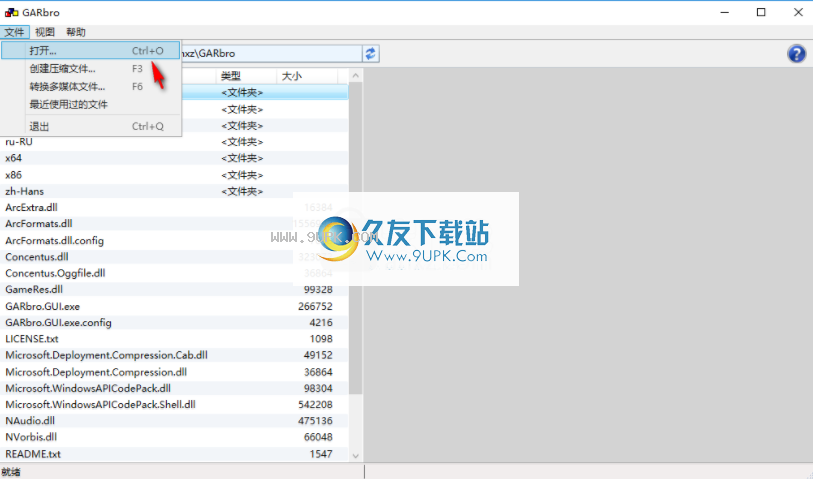Click the size value 542208
Screen dimensions: 813x479
(315, 404)
